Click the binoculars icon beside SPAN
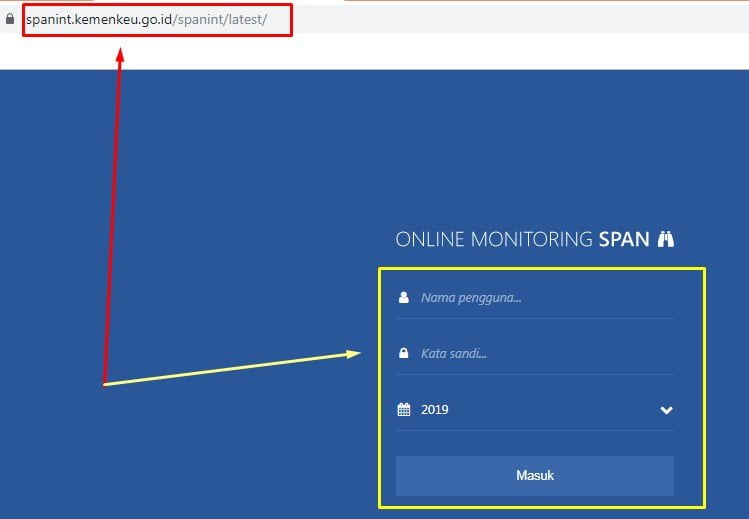The height and width of the screenshot is (519, 749). click(x=666, y=239)
